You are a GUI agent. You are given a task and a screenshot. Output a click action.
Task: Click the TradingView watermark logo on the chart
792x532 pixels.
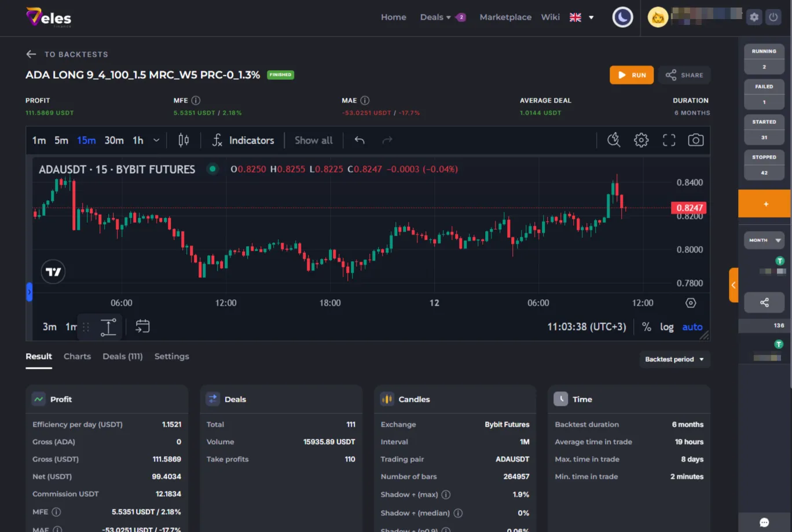[53, 271]
